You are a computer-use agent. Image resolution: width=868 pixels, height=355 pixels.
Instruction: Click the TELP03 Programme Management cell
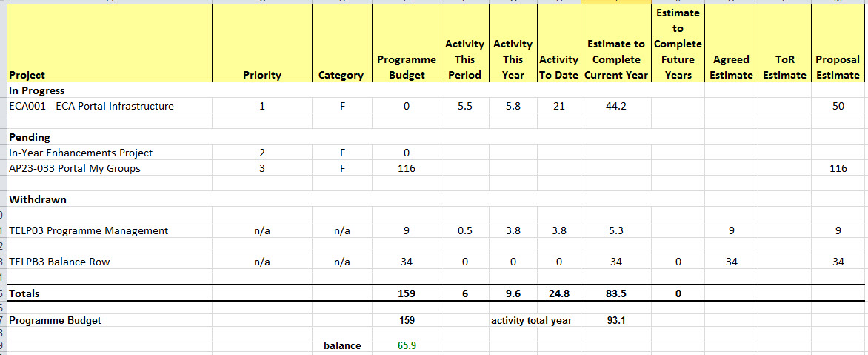pyautogui.click(x=88, y=230)
